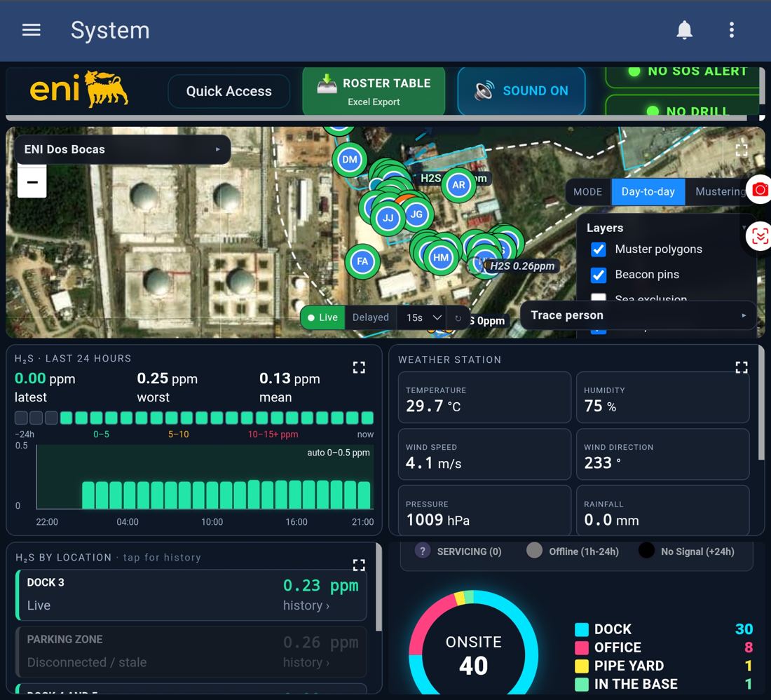Click the last green segment in H2S strip
The height and width of the screenshot is (700, 771).
(367, 418)
